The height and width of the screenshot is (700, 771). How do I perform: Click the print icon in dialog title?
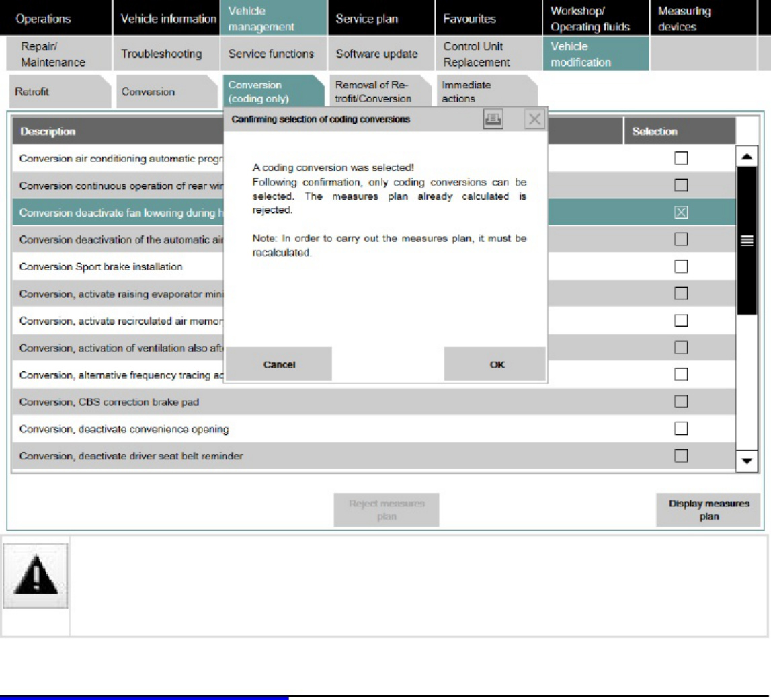[x=493, y=119]
